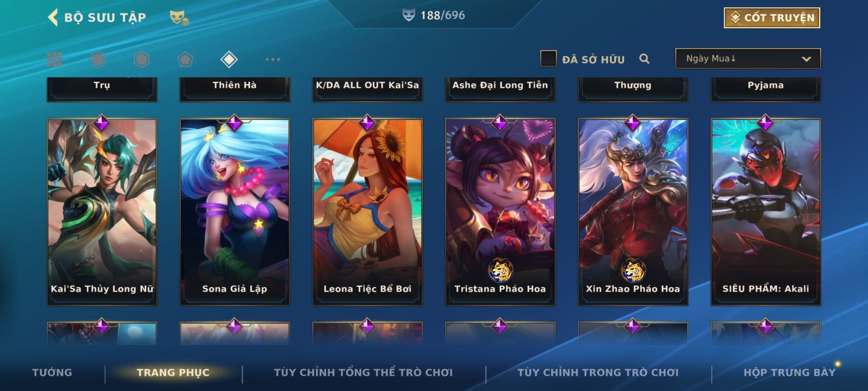Select the Kai'Sa Thủy Long Nữ skin
The width and height of the screenshot is (868, 391).
point(102,212)
